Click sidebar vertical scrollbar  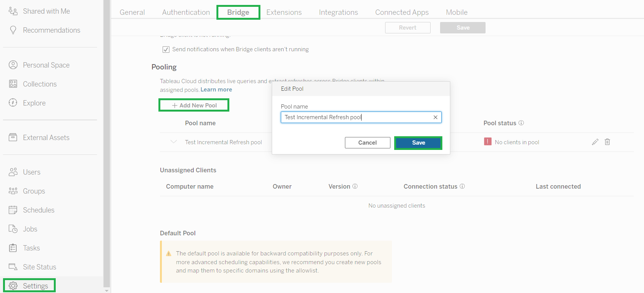point(107,143)
